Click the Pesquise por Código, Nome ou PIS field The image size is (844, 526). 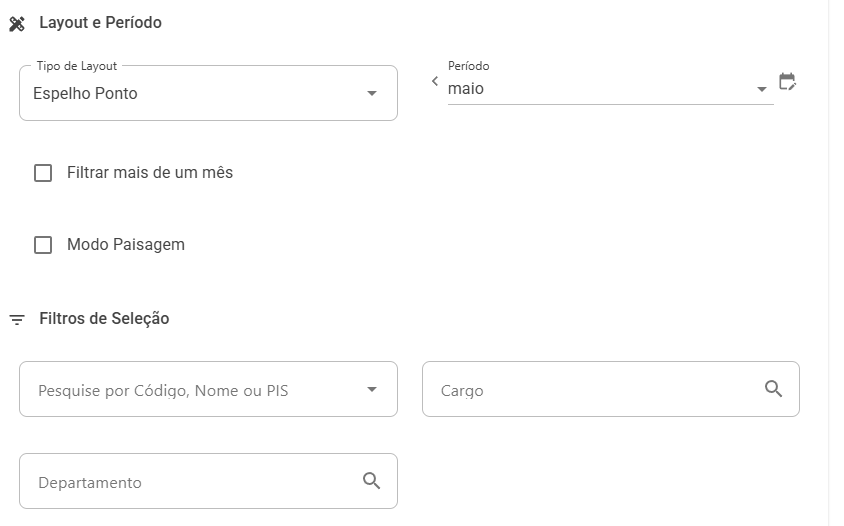pyautogui.click(x=208, y=389)
